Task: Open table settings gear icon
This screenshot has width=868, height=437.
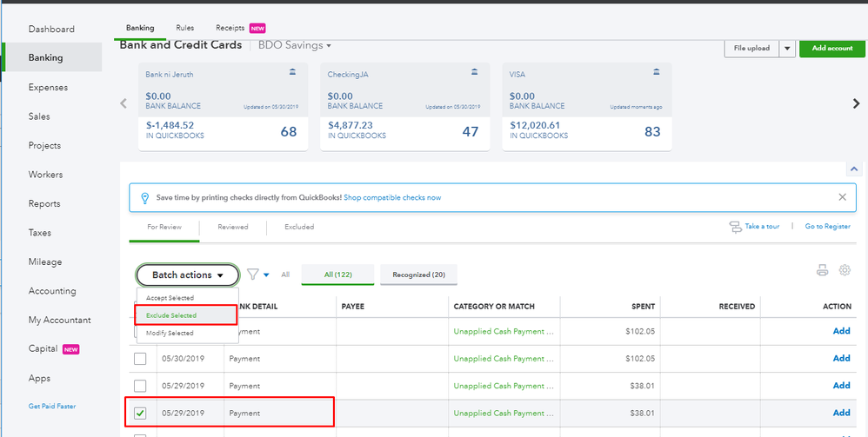Action: 845,271
